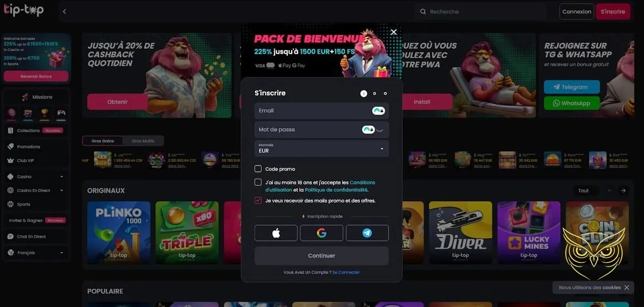Screen dimensions: 644x307
Task: Expand the Casino sidebar menu
Action: 62,176
